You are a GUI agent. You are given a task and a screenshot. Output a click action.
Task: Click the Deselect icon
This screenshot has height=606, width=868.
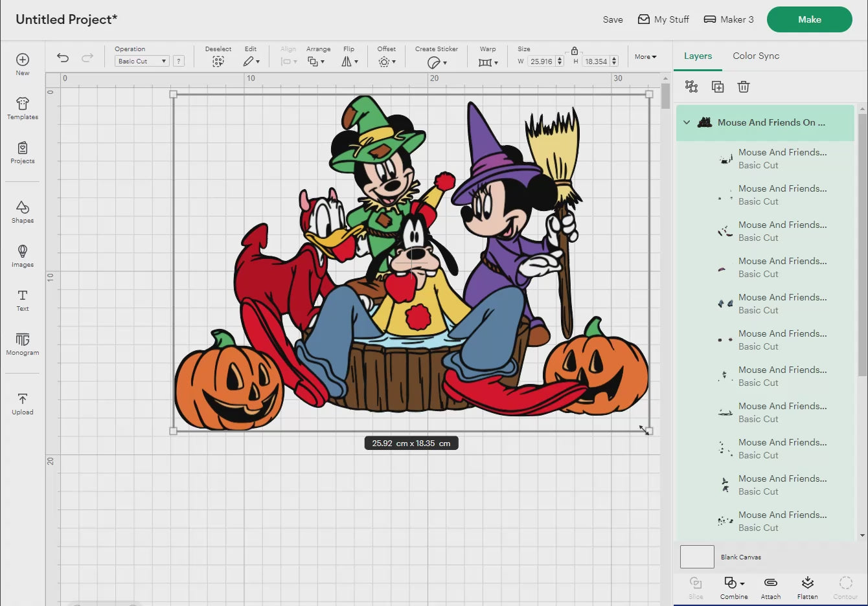coord(218,62)
